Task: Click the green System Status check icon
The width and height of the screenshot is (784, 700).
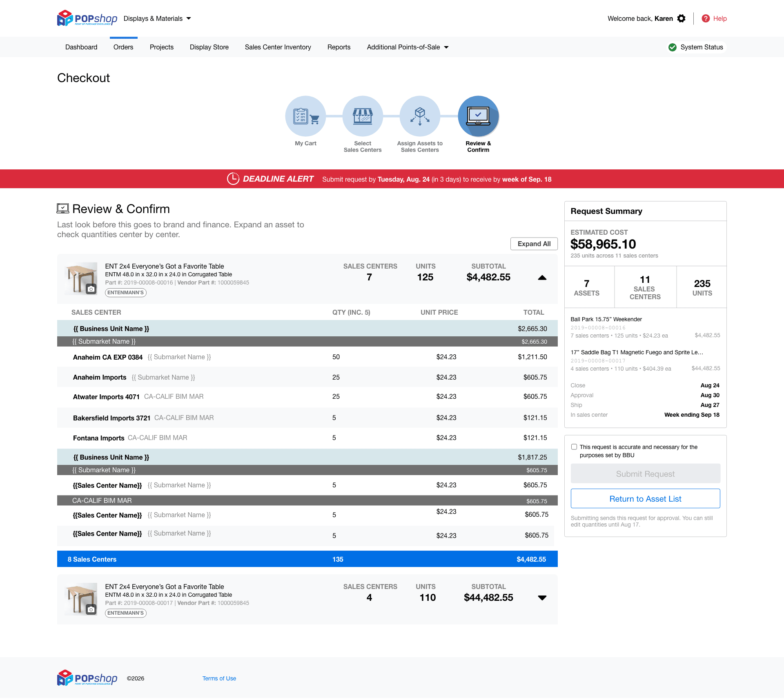Action: click(x=673, y=47)
